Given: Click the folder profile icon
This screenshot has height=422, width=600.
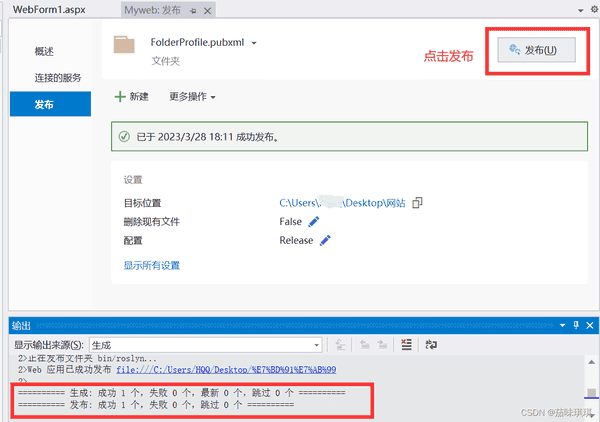Looking at the screenshot, I should pyautogui.click(x=124, y=45).
